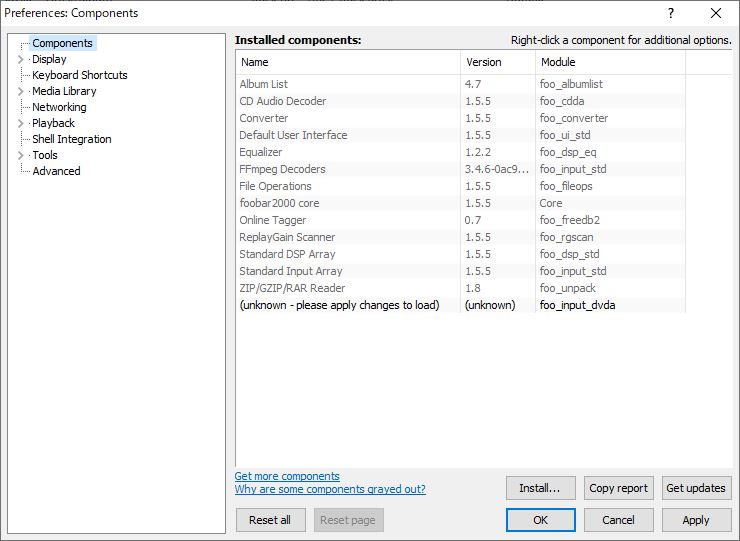Screen dimensions: 740x541
Task: Open the Advanced preferences page
Action: coord(56,171)
